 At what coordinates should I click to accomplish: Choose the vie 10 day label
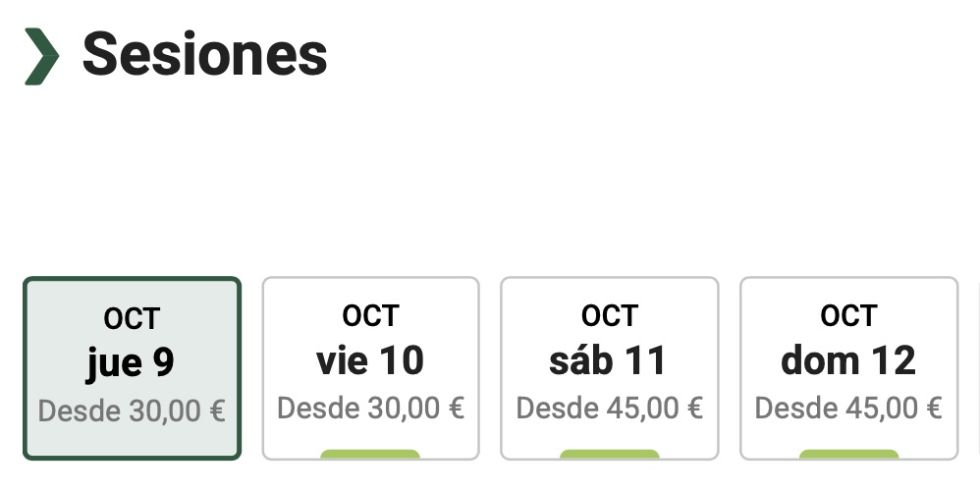pos(370,360)
